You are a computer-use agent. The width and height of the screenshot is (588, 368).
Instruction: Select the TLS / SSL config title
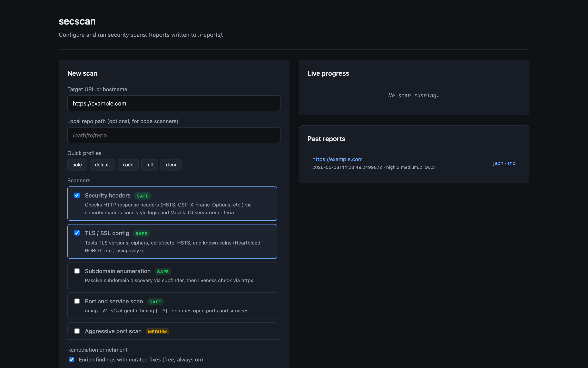click(x=107, y=233)
